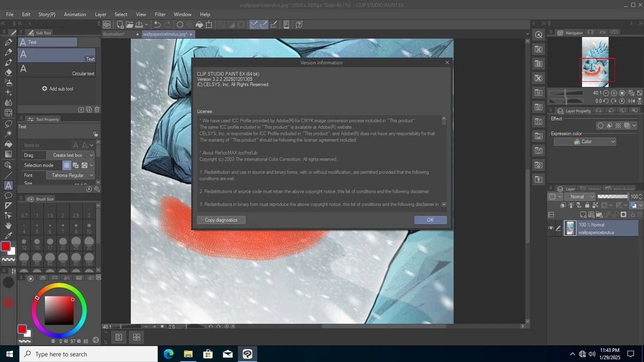The height and width of the screenshot is (362, 644).
Task: Click Flip horizontal in Navigator
Action: pos(631,101)
